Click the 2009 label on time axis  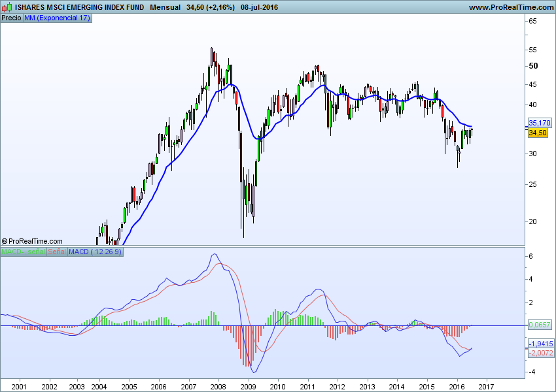coord(247,385)
